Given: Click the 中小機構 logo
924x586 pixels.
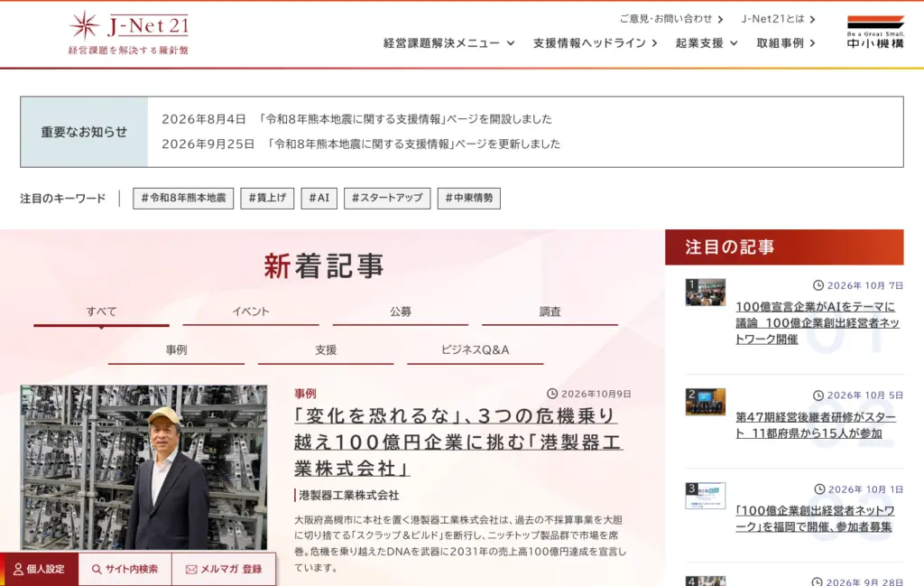Looking at the screenshot, I should pyautogui.click(x=875, y=32).
